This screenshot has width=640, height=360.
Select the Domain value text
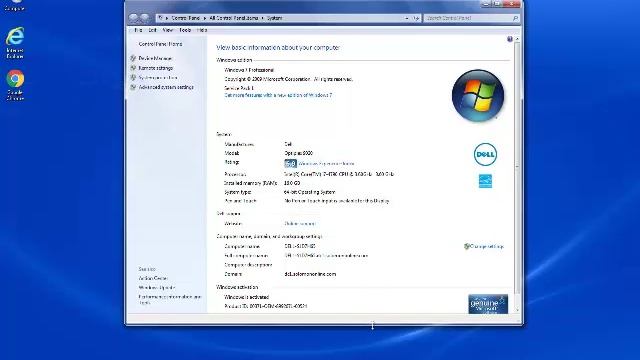point(310,274)
